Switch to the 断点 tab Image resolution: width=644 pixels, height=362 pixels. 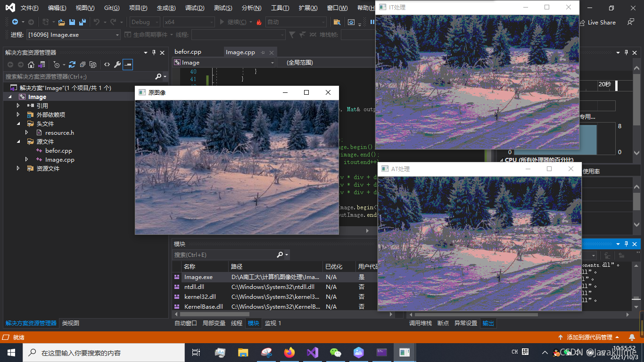443,323
